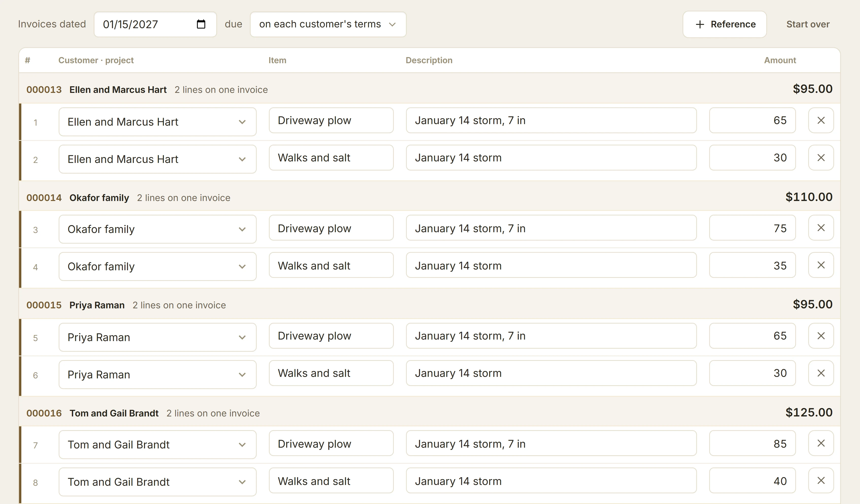
Task: Expand customer selector on line 6 Priya Raman
Action: (x=157, y=374)
